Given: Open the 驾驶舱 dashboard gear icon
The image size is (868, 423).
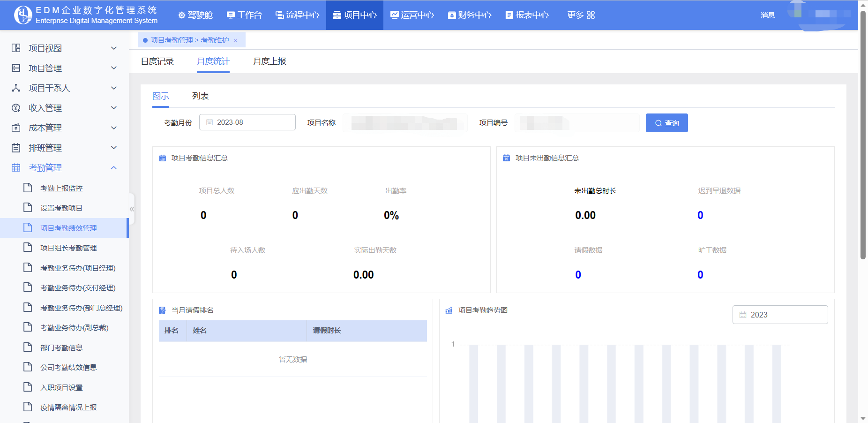Looking at the screenshot, I should pos(182,15).
